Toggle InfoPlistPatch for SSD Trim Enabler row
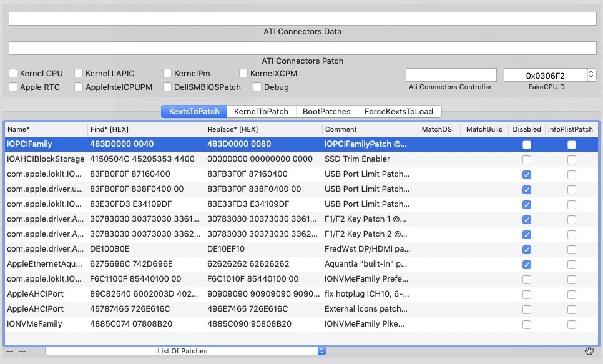 (572, 159)
